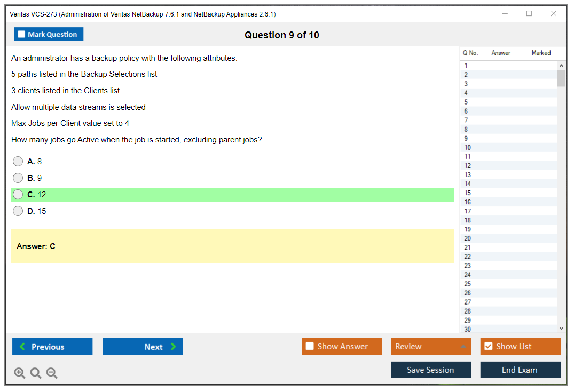574x392 pixels.
Task: Click the zoom in magnifier icon
Action: pyautogui.click(x=19, y=373)
